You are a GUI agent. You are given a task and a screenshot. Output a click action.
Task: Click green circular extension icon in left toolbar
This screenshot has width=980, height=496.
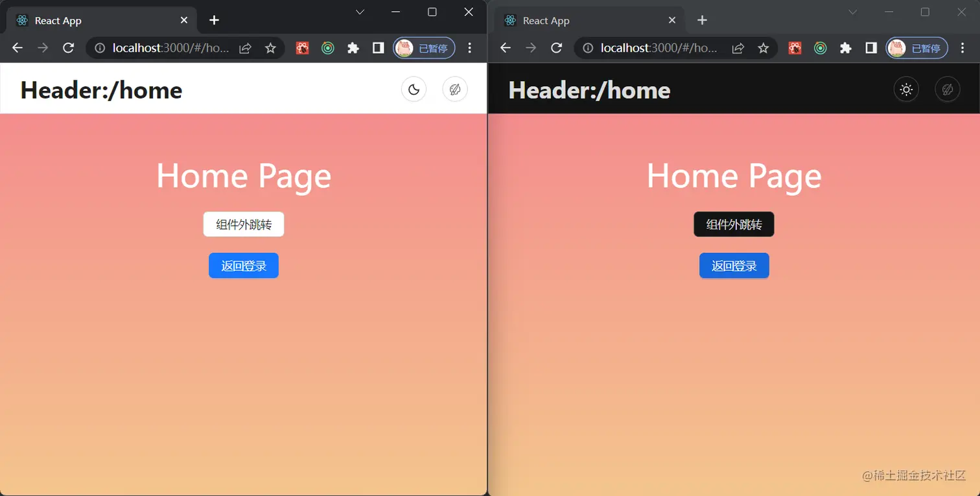[x=328, y=48]
